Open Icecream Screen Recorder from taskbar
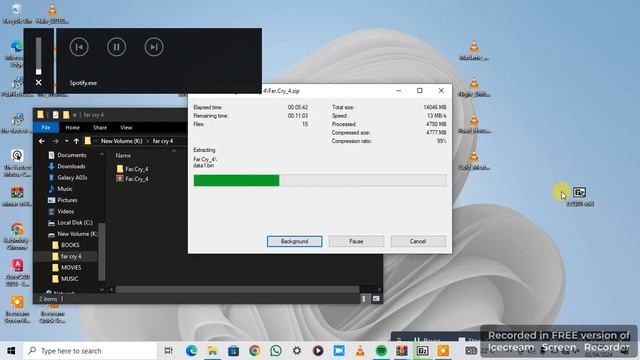 (443, 351)
